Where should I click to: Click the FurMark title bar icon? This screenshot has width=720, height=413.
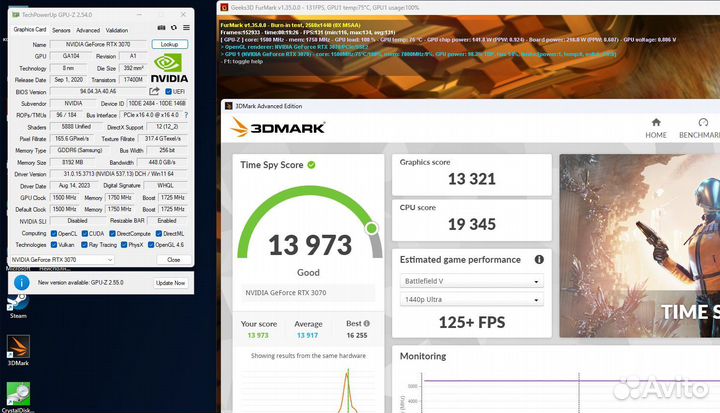pos(224,7)
